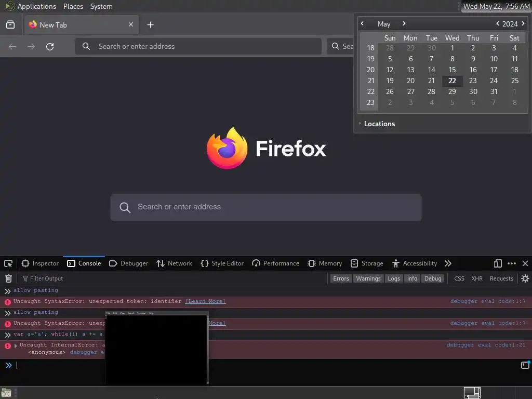Image resolution: width=532 pixels, height=399 pixels.
Task: Toggle the Errors filter
Action: [341, 278]
